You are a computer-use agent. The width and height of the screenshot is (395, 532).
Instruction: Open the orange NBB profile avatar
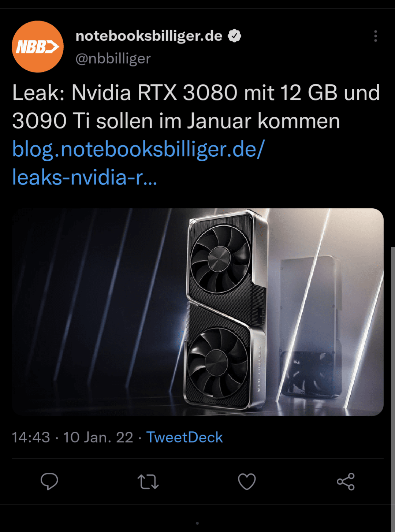(x=38, y=46)
